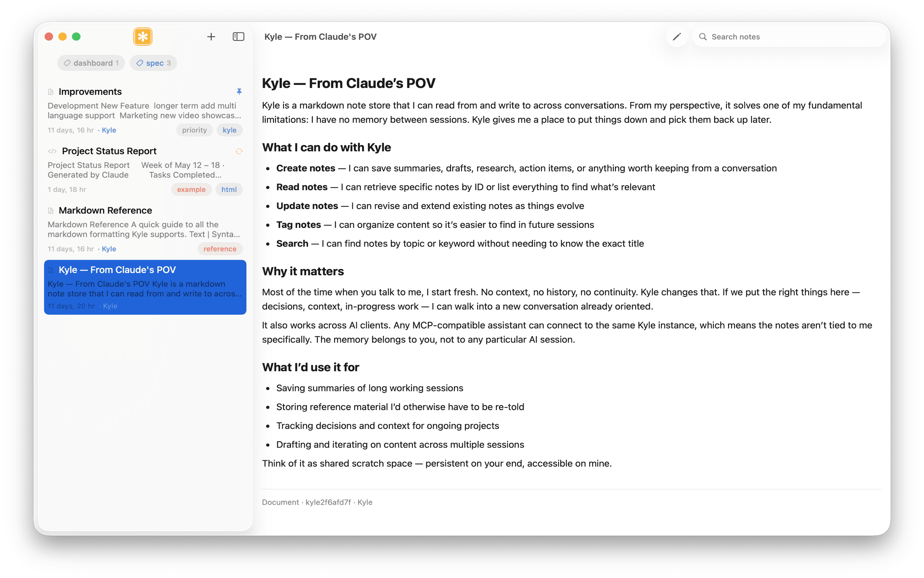Click the document icon beside Improvements
Screen dimensions: 924x578
tap(51, 92)
